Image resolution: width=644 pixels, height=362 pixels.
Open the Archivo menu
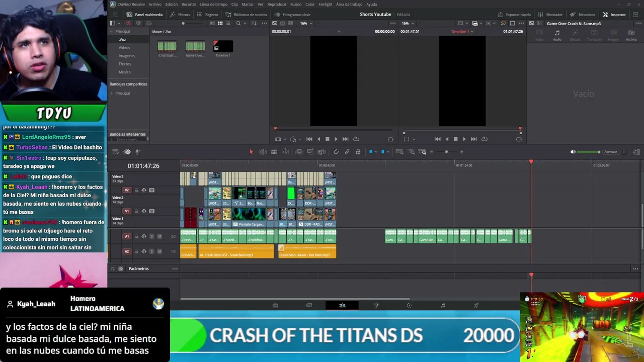tap(155, 5)
